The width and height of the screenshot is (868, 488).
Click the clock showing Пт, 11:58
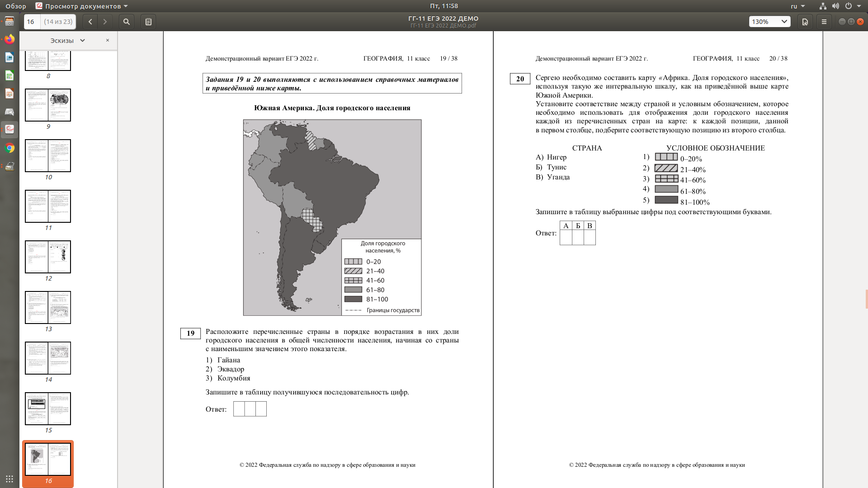pos(443,6)
